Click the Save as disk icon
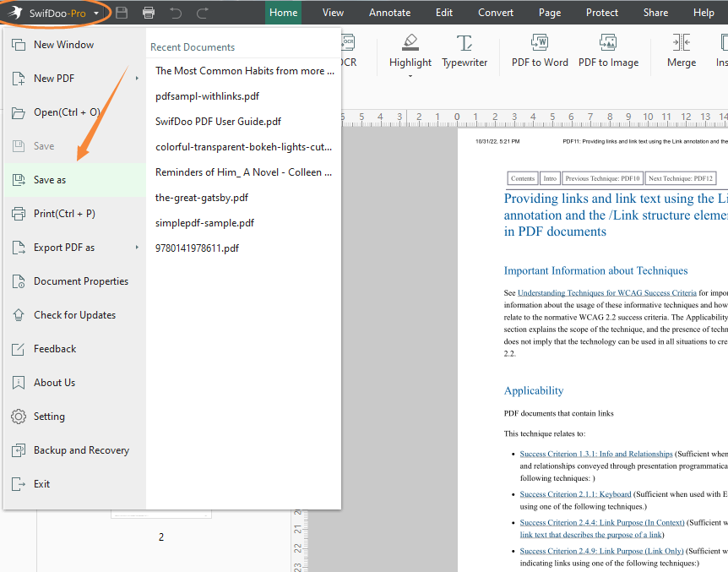This screenshot has height=572, width=728. pos(18,180)
